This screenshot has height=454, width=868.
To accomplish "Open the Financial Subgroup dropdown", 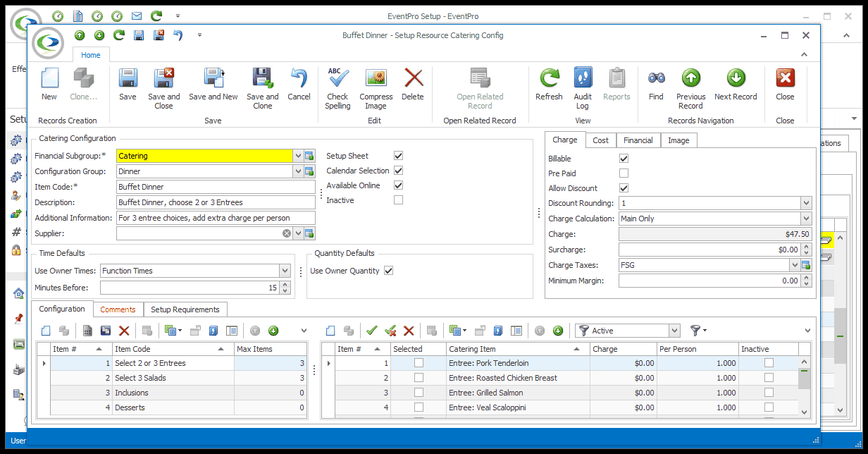I will click(299, 156).
